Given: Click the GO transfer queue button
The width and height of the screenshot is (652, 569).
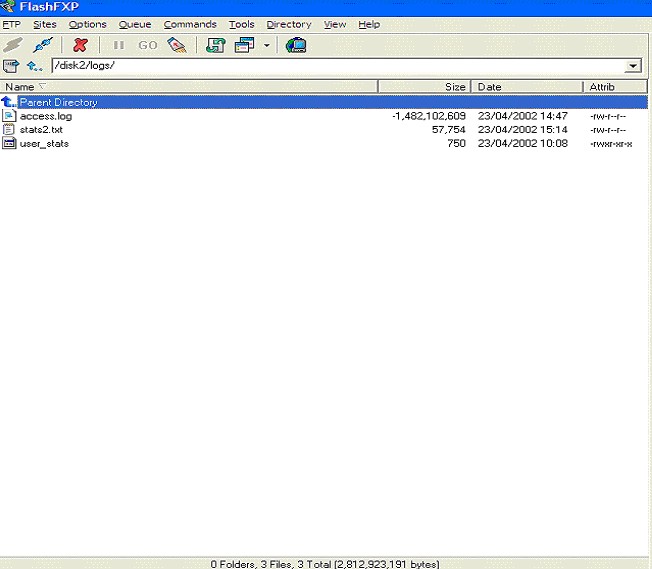Looking at the screenshot, I should click(148, 45).
